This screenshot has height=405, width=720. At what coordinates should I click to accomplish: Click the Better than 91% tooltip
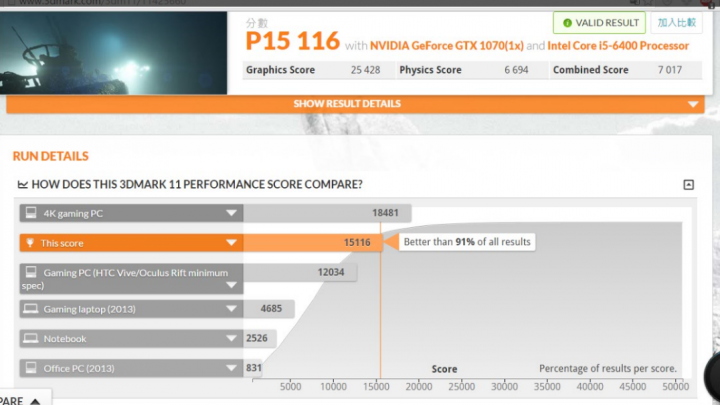pyautogui.click(x=467, y=242)
